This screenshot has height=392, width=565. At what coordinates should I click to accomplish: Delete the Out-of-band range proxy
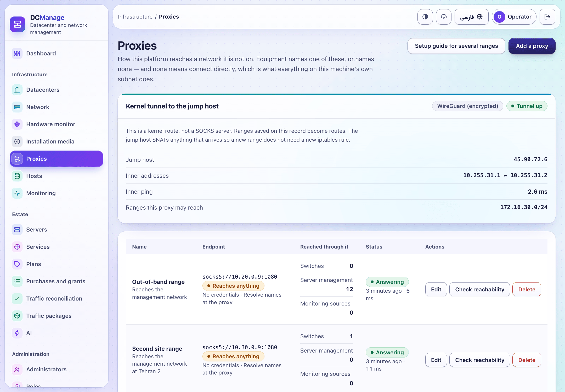527,290
